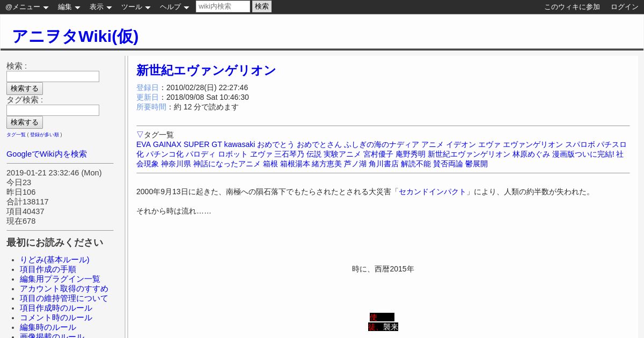Screen dimensions: 644x338
Task: Open the 編集 dropdown menu
Action: (x=69, y=7)
